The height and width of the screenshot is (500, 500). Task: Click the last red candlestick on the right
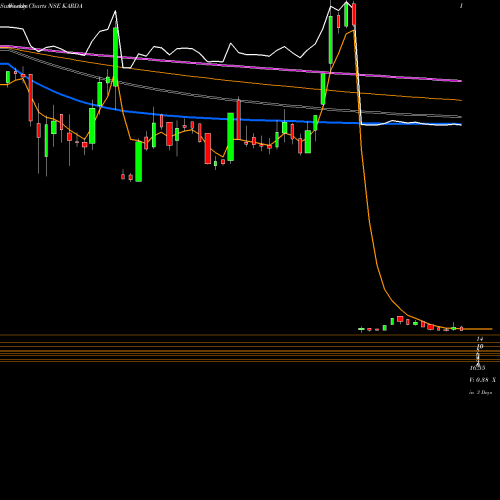[x=462, y=329]
